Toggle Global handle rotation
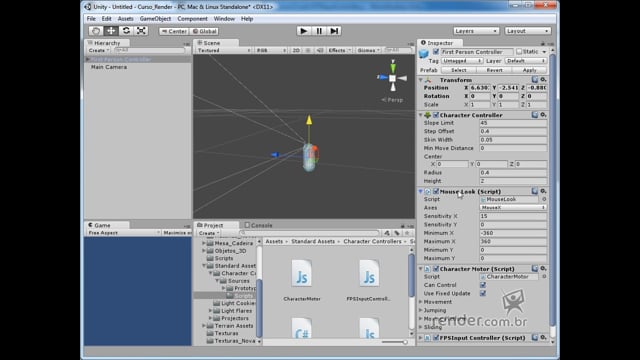The width and height of the screenshot is (640, 360). 204,31
